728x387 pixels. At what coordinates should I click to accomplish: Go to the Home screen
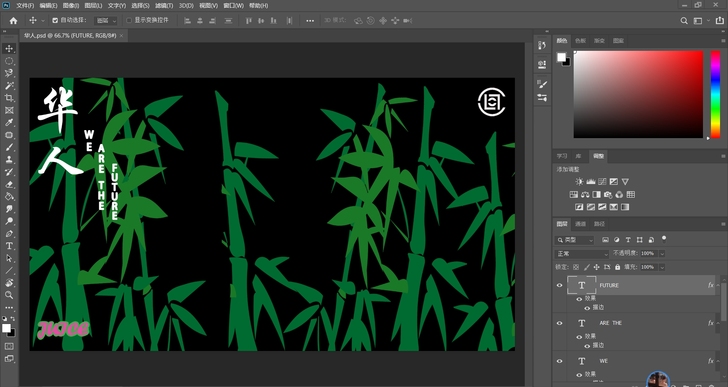coord(13,20)
